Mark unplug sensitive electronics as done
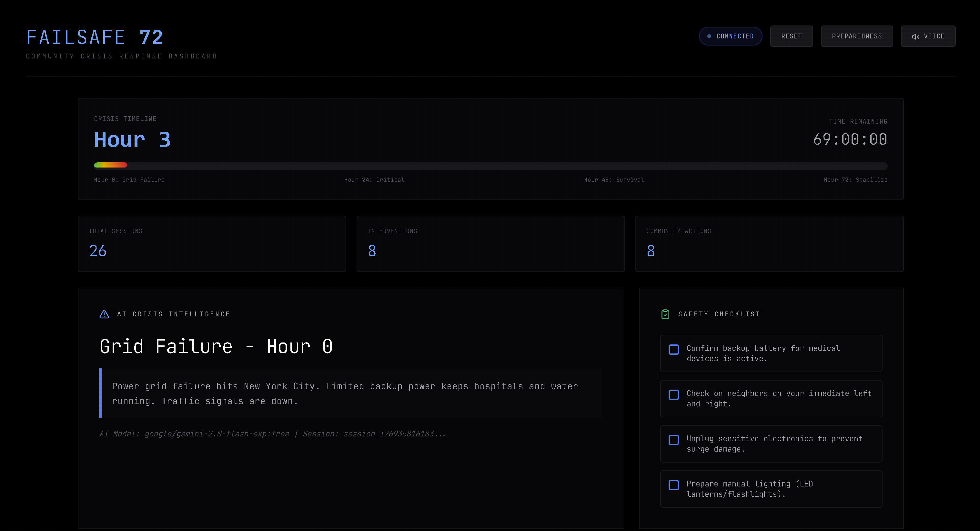 (x=674, y=440)
